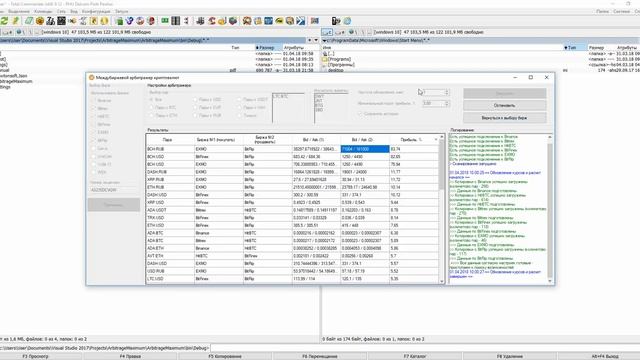Viewport: 640px width, 360px height.
Task: Click the globe icon ending the toolbar
Action: 347,21
